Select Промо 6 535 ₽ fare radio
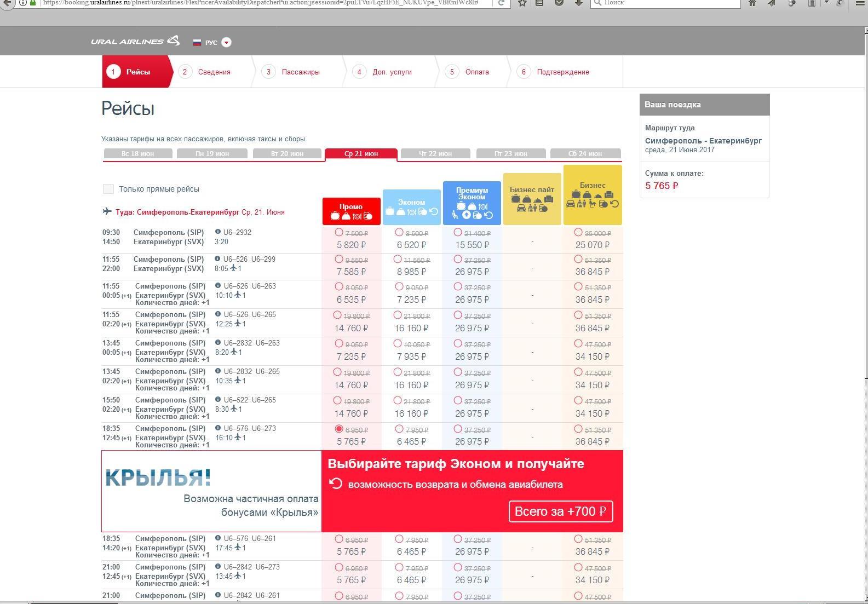Viewport: 868px width, 604px height. coord(338,287)
